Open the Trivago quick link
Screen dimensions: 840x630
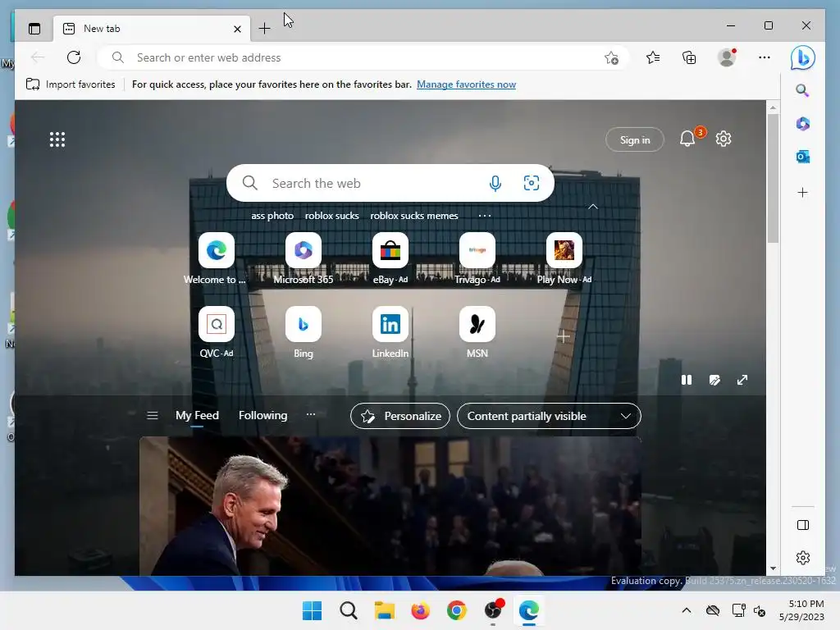(477, 258)
